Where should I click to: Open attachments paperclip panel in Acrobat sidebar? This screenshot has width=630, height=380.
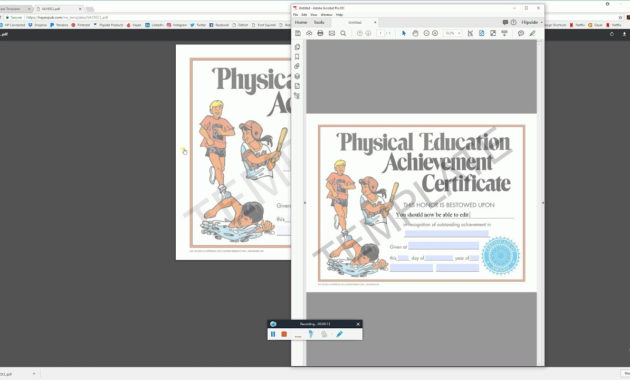(297, 66)
